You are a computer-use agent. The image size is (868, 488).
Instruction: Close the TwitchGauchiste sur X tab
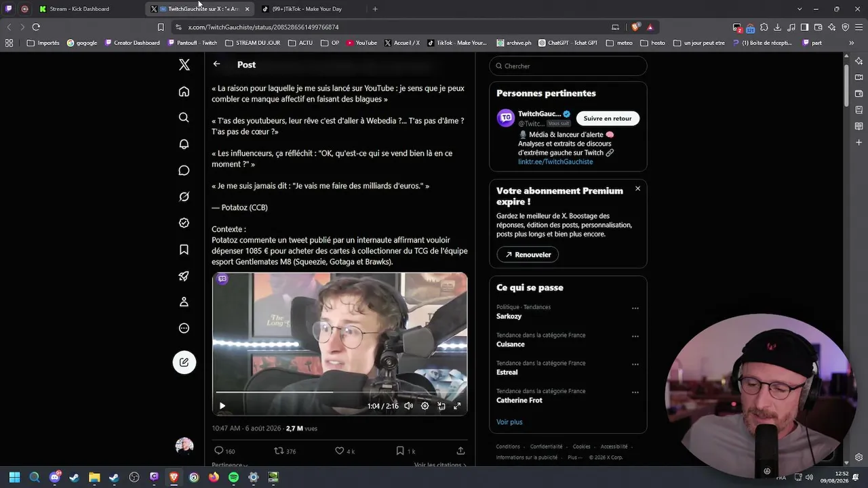[247, 9]
